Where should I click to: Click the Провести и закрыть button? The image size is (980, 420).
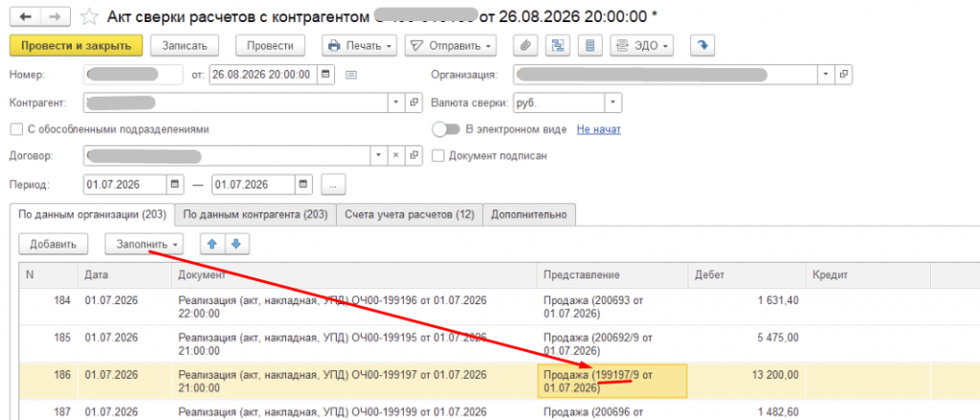tap(77, 46)
